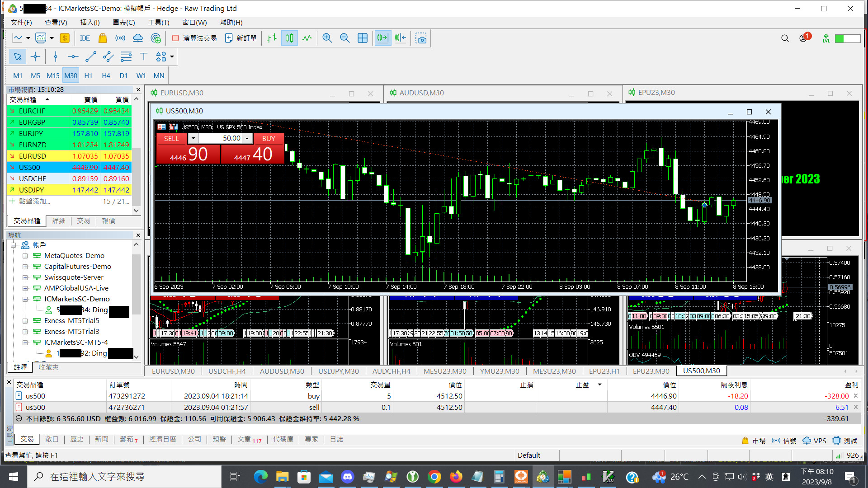
Task: Expand CapitalFutures-Demo tree node
Action: pos(25,267)
